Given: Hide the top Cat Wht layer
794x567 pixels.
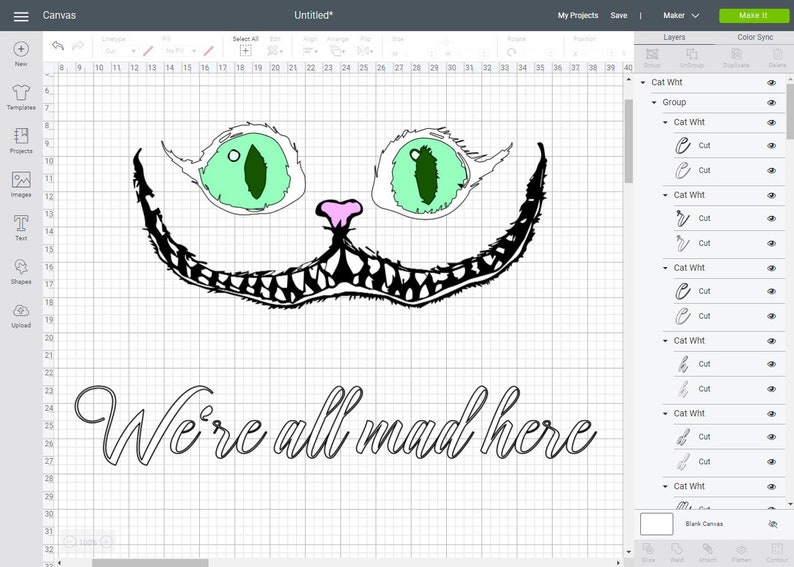Looking at the screenshot, I should pyautogui.click(x=771, y=83).
